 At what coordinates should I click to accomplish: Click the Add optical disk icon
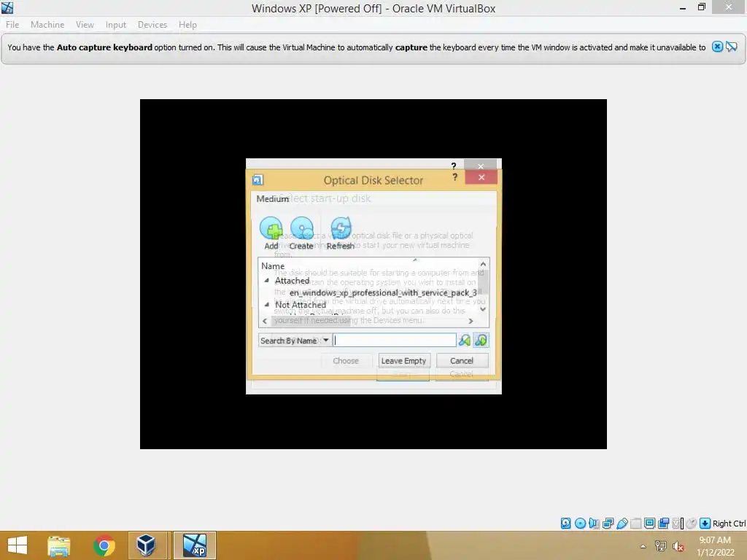coord(271,228)
